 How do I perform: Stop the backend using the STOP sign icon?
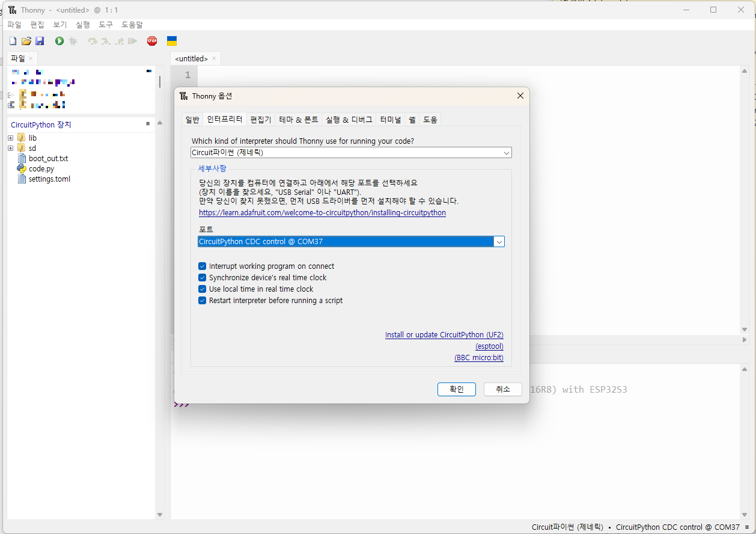[x=151, y=40]
